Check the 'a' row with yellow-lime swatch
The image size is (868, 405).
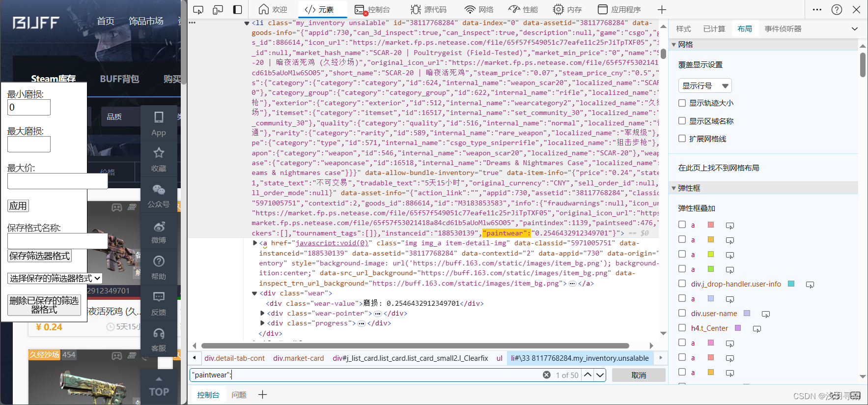682,254
